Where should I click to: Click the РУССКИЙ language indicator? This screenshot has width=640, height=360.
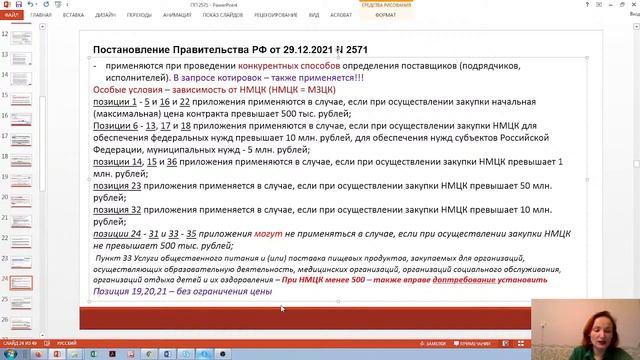coord(67,344)
